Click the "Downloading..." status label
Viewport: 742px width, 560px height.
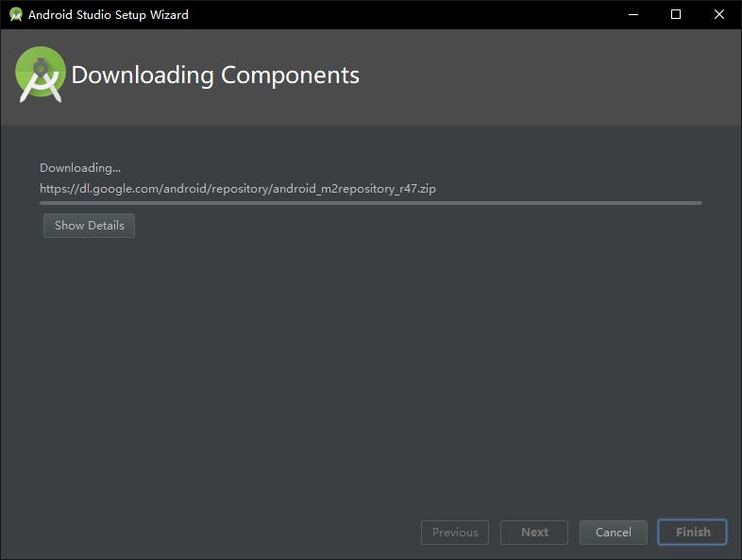80,168
